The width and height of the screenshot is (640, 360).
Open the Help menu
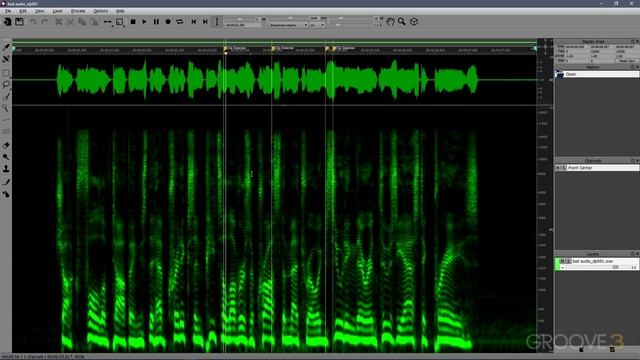[x=120, y=11]
